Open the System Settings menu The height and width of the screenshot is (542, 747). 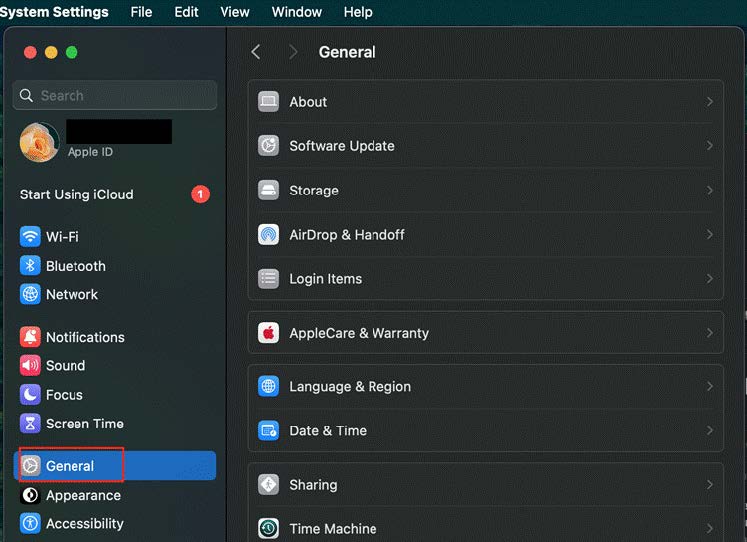[54, 12]
